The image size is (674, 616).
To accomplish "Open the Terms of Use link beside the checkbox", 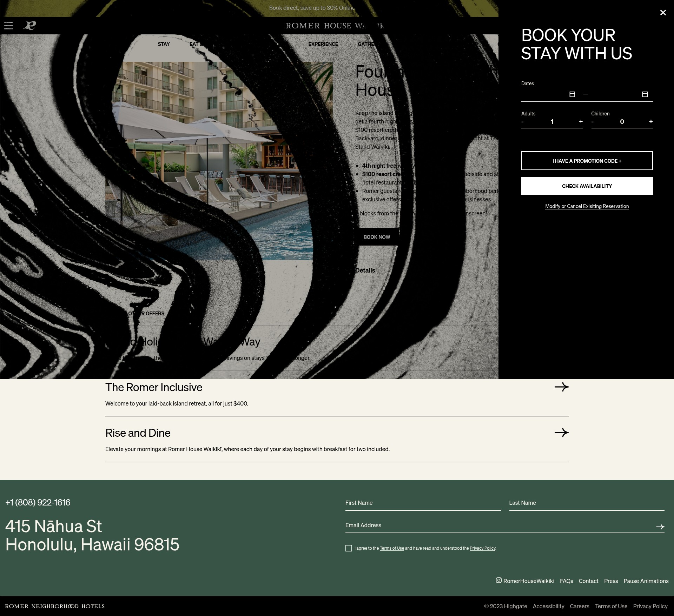I will [x=392, y=548].
